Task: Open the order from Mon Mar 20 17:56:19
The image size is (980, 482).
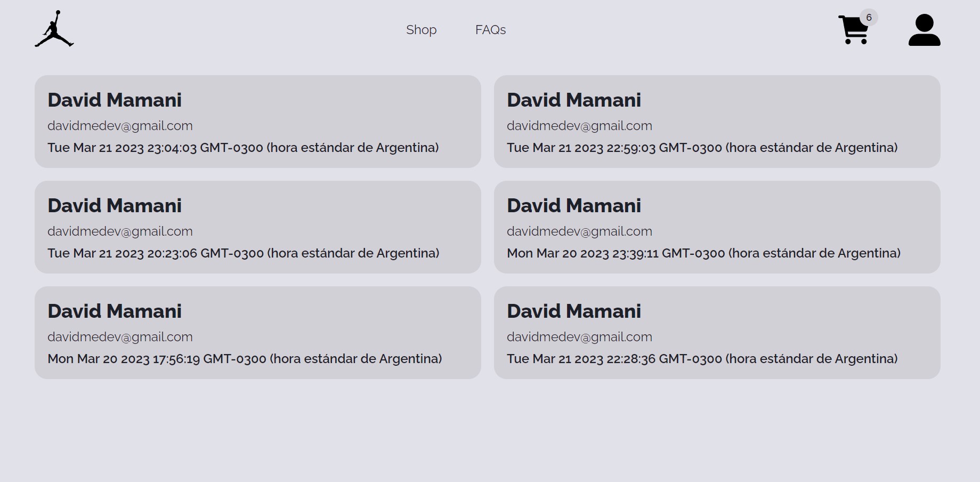Action: [245, 359]
